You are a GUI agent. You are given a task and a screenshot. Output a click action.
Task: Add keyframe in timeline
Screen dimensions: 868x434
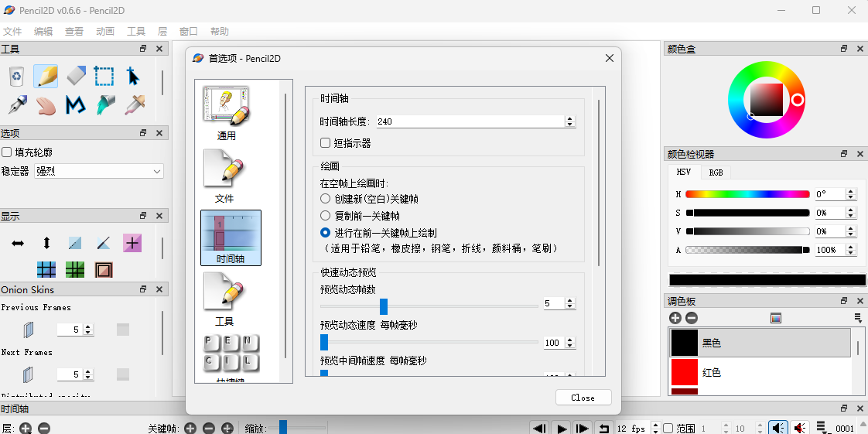coord(190,428)
